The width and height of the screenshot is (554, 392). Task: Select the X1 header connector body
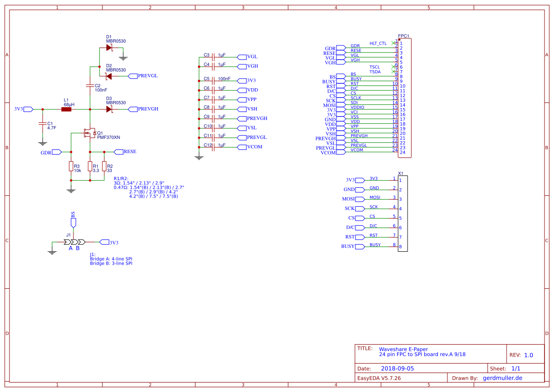403,213
